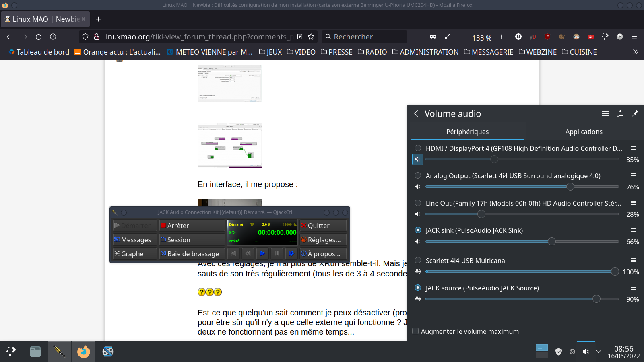The width and height of the screenshot is (644, 362).
Task: Select JACK source radio button
Action: 418,288
